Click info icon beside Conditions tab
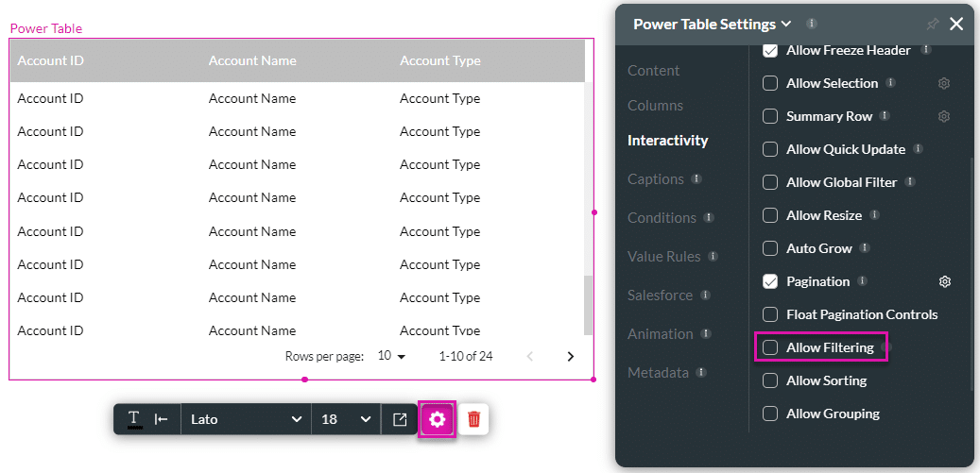This screenshot has width=980, height=473. click(x=709, y=218)
